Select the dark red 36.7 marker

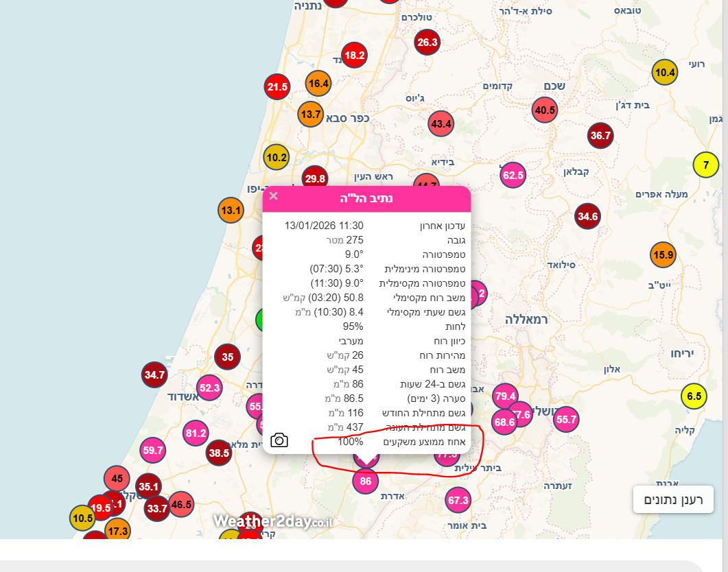pyautogui.click(x=600, y=136)
